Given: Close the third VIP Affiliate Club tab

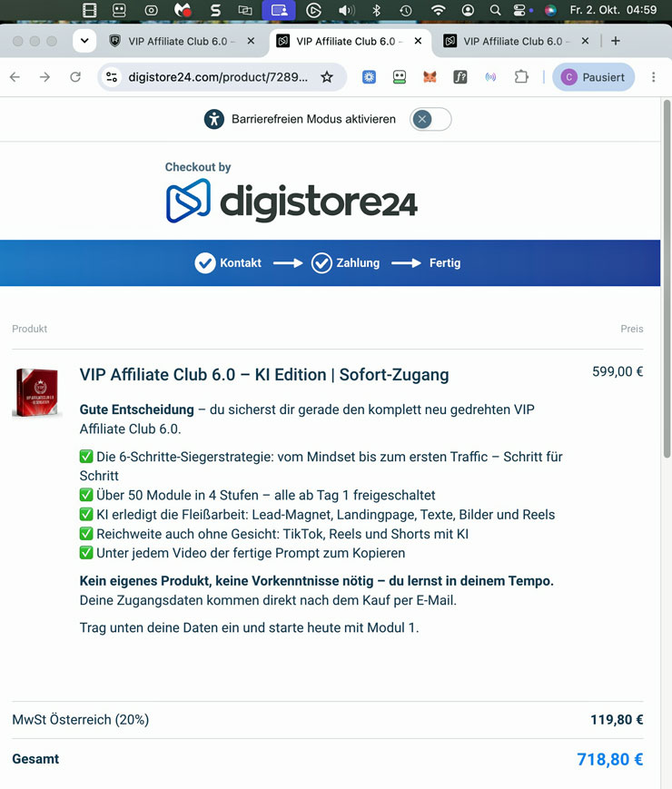Looking at the screenshot, I should click(x=585, y=41).
